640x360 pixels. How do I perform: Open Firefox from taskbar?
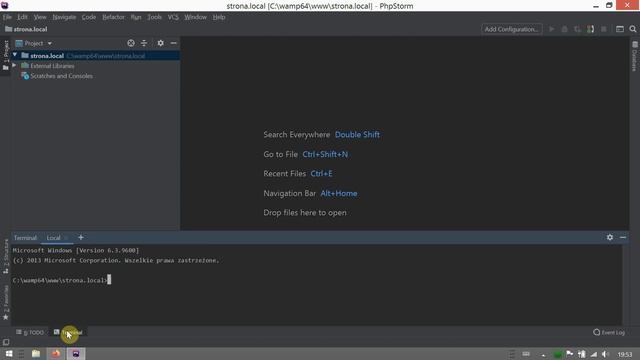[x=56, y=354]
